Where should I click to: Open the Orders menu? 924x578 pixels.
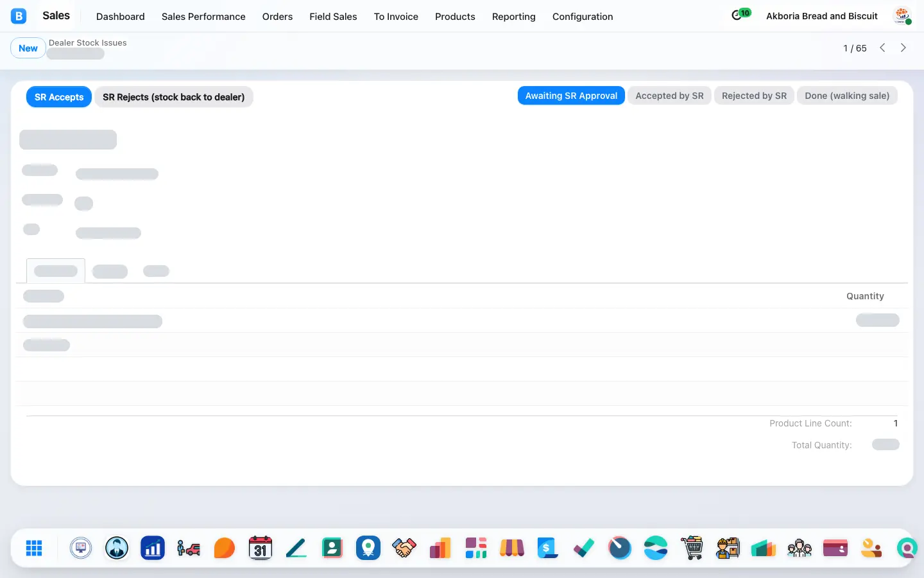point(277,16)
